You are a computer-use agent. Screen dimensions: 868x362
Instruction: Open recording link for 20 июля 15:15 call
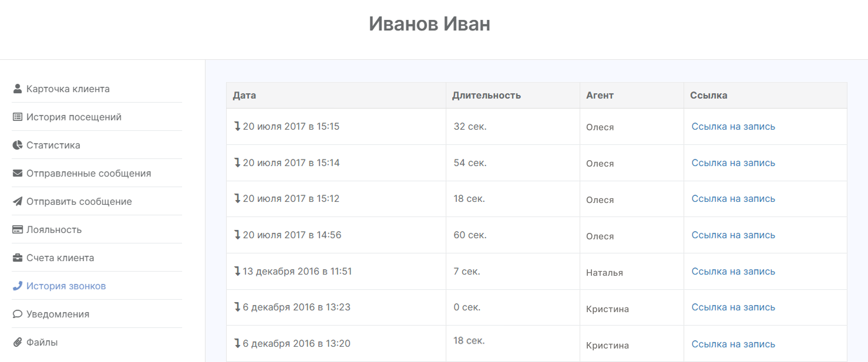coord(733,127)
